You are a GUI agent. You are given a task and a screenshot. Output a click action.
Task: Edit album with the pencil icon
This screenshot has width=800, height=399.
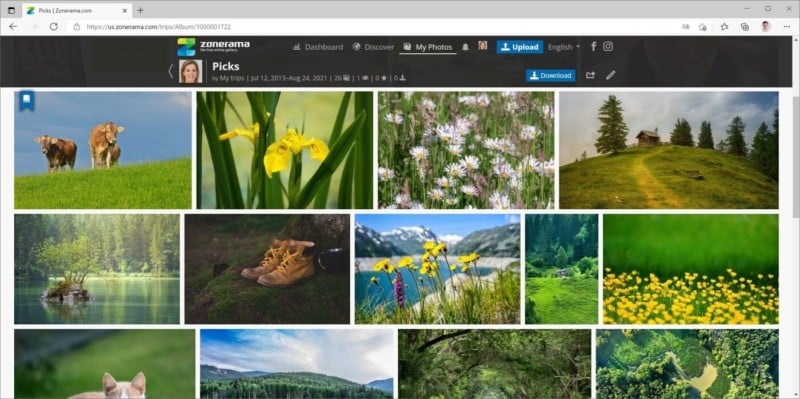pyautogui.click(x=610, y=76)
